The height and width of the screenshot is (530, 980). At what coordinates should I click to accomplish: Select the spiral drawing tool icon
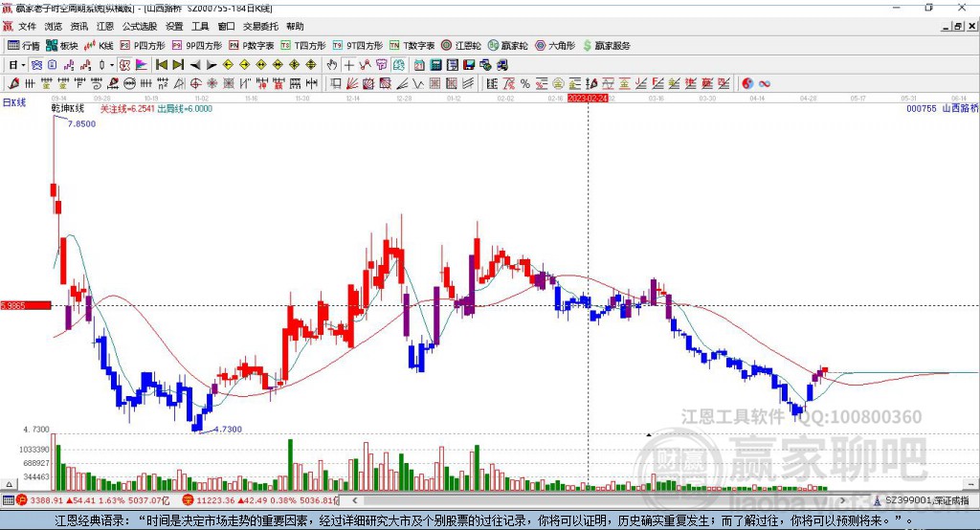[97, 84]
